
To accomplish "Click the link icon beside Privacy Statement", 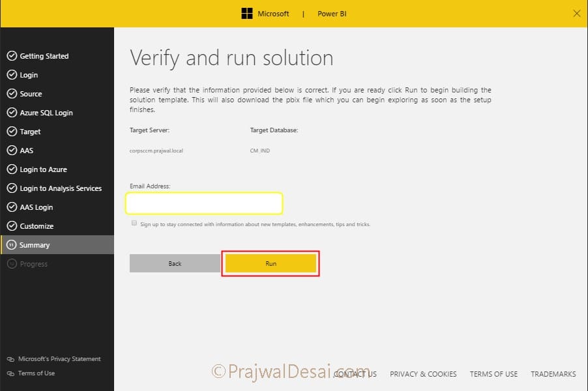I will pyautogui.click(x=10, y=359).
